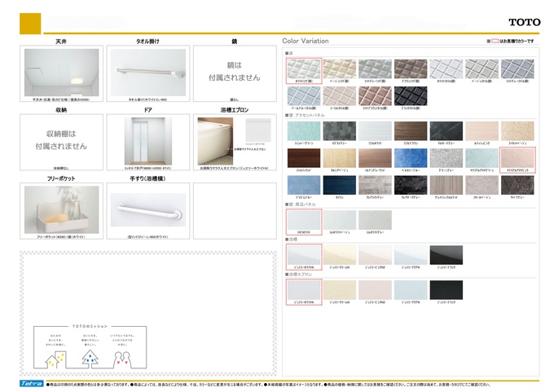Pick the black bathtub apron color swatch
The image size is (554, 392).
446,290
